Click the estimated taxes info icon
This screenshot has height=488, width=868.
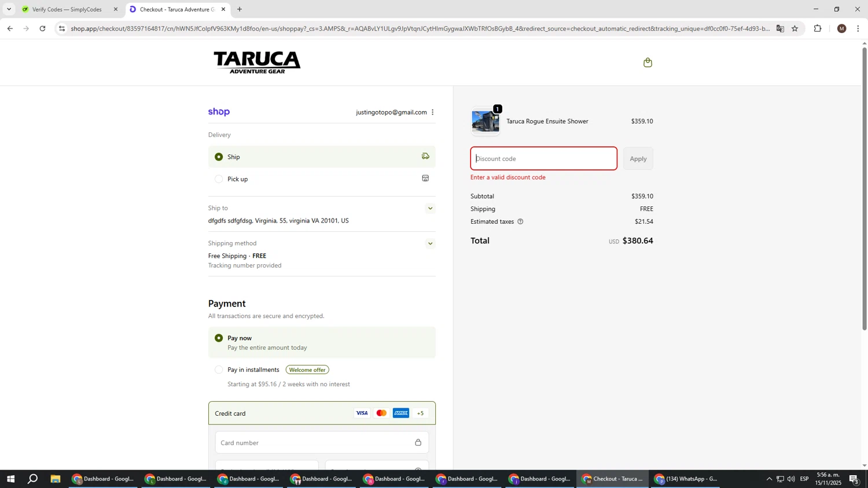pos(520,221)
